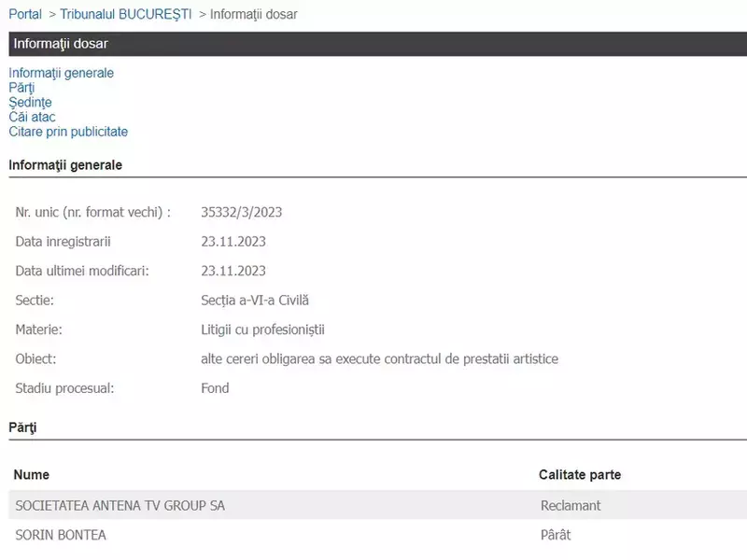Select the Părți navigation link
This screenshot has height=560, width=747.
21,88
